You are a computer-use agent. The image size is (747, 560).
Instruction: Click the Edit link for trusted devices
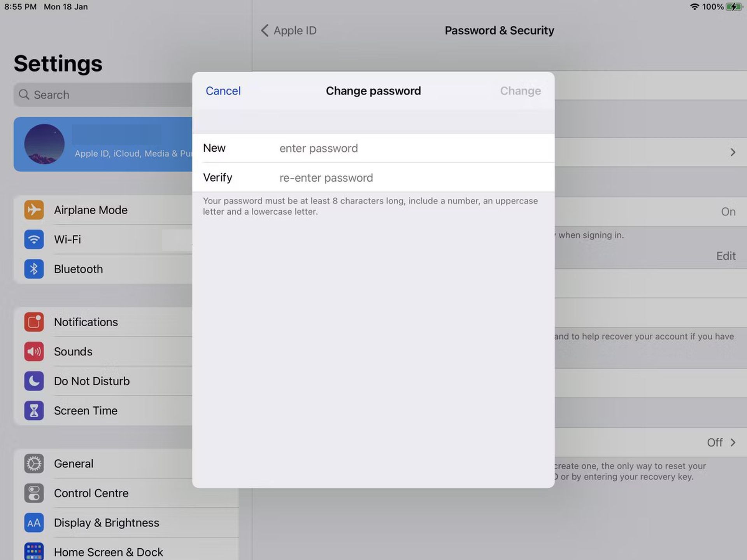[x=726, y=256]
